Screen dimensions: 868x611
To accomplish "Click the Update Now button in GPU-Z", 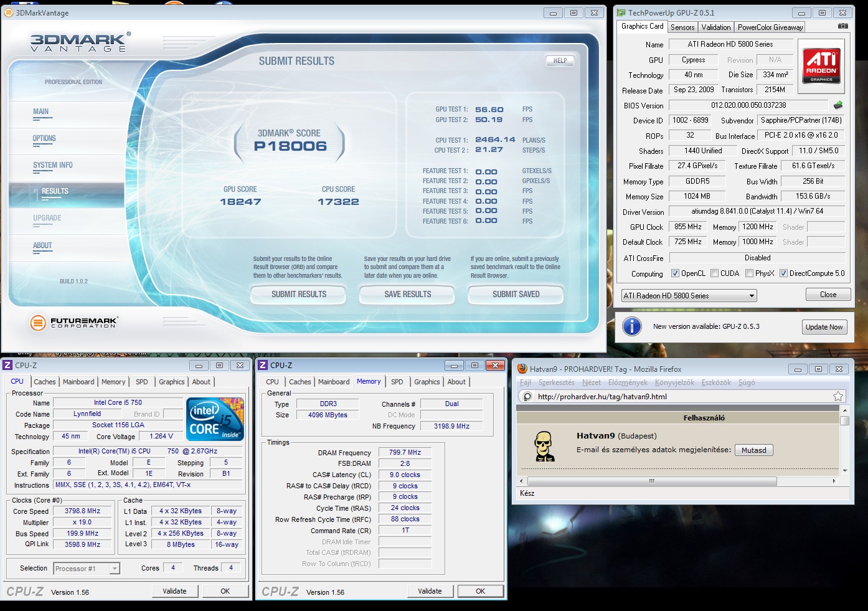I will coord(824,327).
